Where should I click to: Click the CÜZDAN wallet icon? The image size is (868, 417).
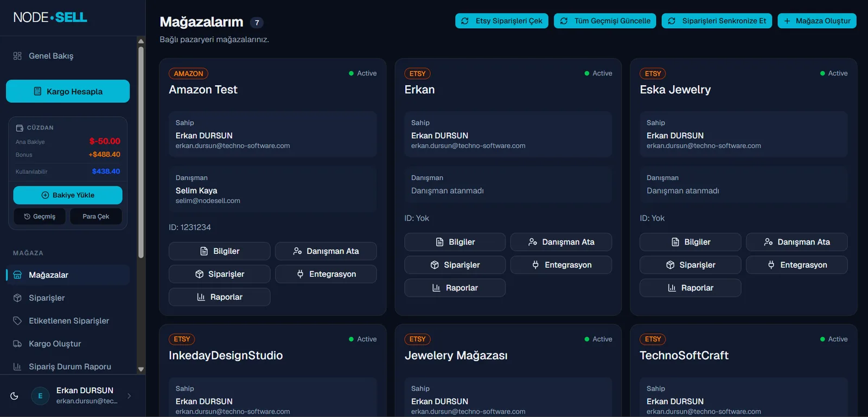pyautogui.click(x=20, y=128)
